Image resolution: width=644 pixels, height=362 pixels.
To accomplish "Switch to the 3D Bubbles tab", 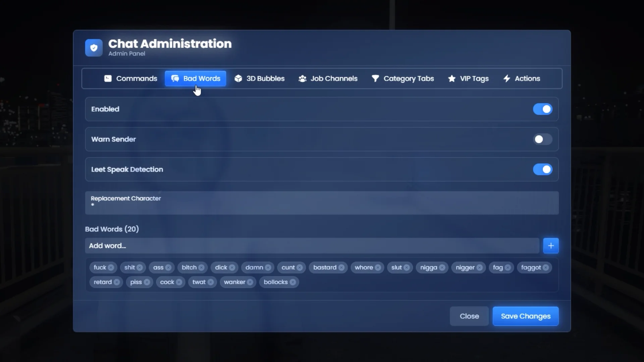I will pyautogui.click(x=259, y=78).
